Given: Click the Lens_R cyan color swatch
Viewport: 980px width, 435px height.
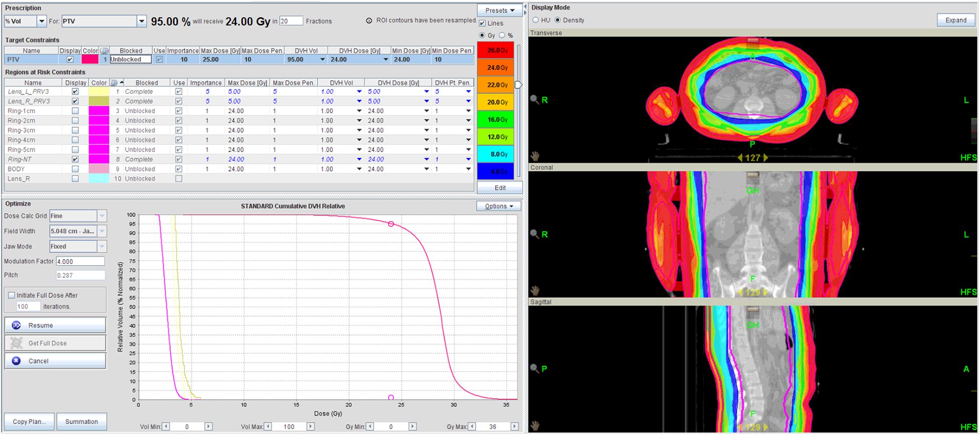Looking at the screenshot, I should [x=99, y=178].
